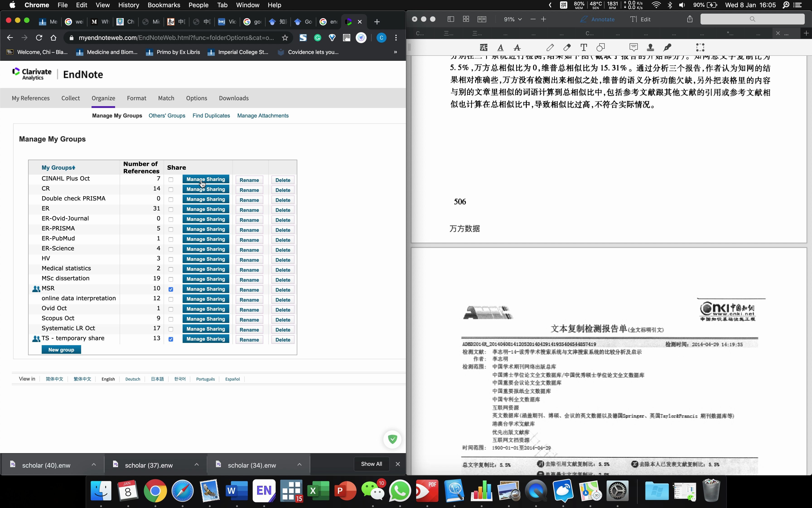Select the highlight text tool in PDF Expert
Image resolution: width=812 pixels, height=508 pixels.
pos(483,47)
